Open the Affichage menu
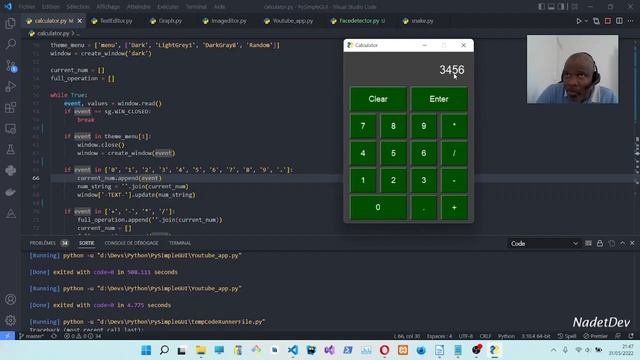The width and height of the screenshot is (640, 360). tap(108, 7)
